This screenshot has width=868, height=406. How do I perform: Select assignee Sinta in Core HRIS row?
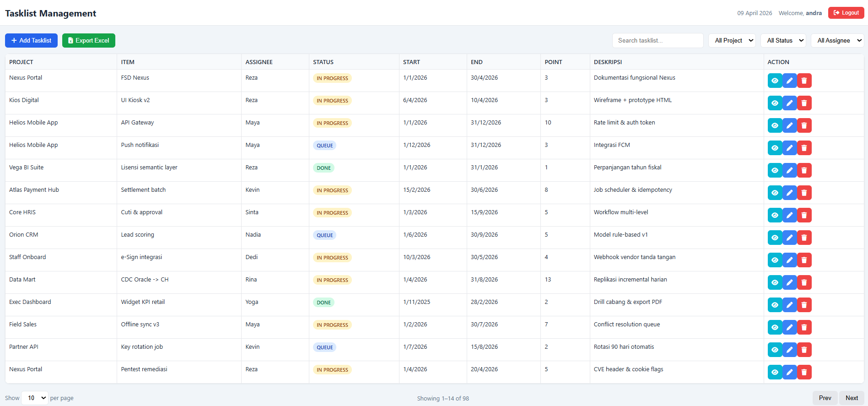(252, 212)
